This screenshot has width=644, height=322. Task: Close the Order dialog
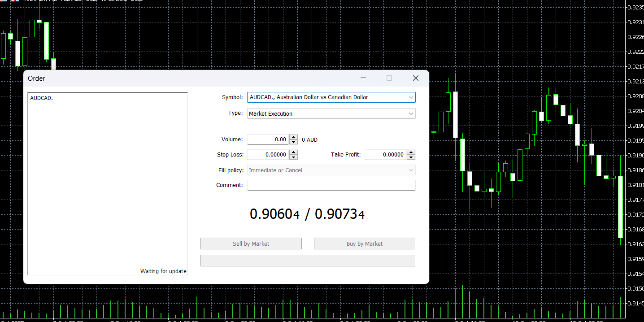pyautogui.click(x=415, y=78)
